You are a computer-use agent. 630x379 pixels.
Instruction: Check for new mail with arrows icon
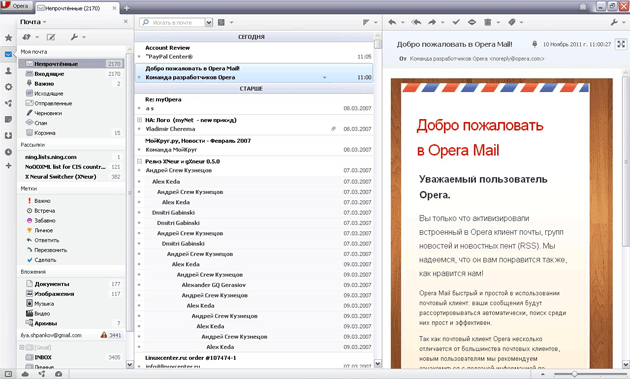27,37
